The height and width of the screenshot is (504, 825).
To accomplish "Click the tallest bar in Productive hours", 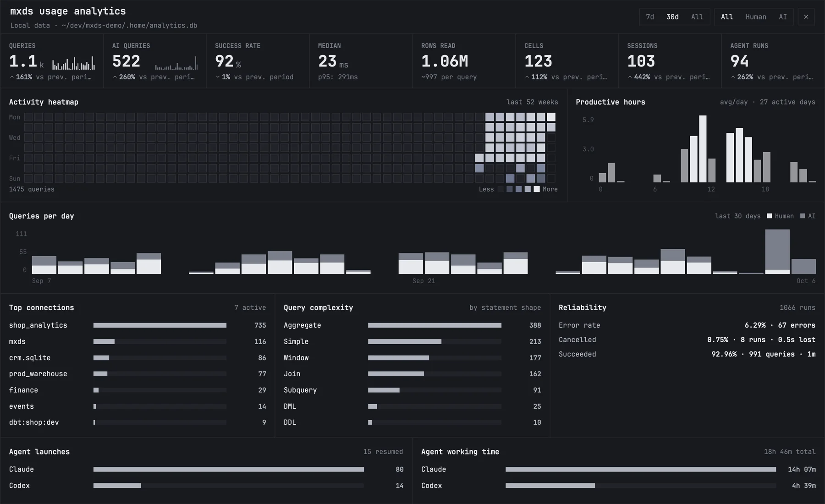I will coord(703,149).
